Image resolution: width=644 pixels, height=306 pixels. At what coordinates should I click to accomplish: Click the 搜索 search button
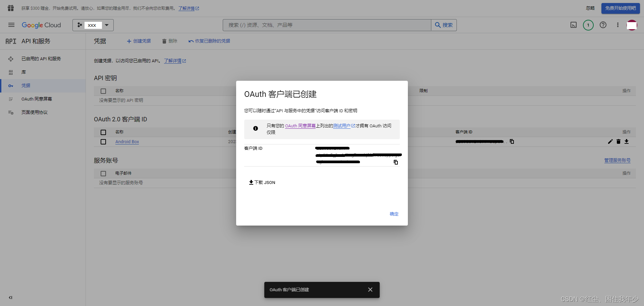444,25
